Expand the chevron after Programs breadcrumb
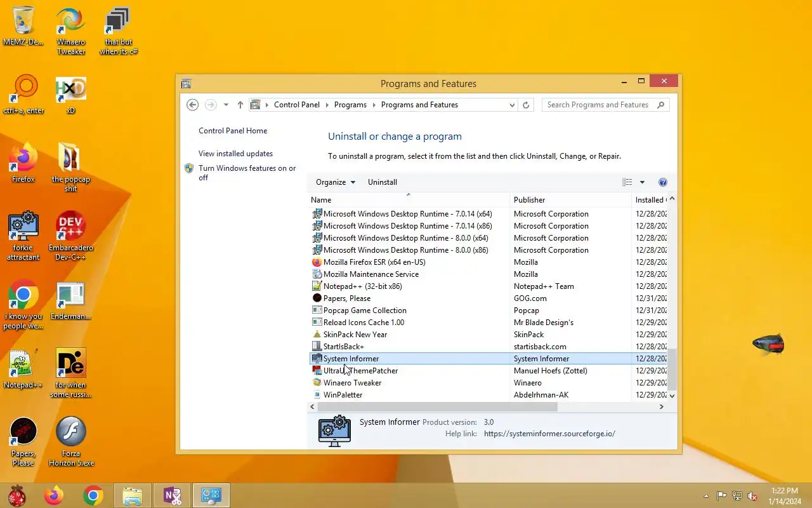812x508 pixels. [374, 105]
